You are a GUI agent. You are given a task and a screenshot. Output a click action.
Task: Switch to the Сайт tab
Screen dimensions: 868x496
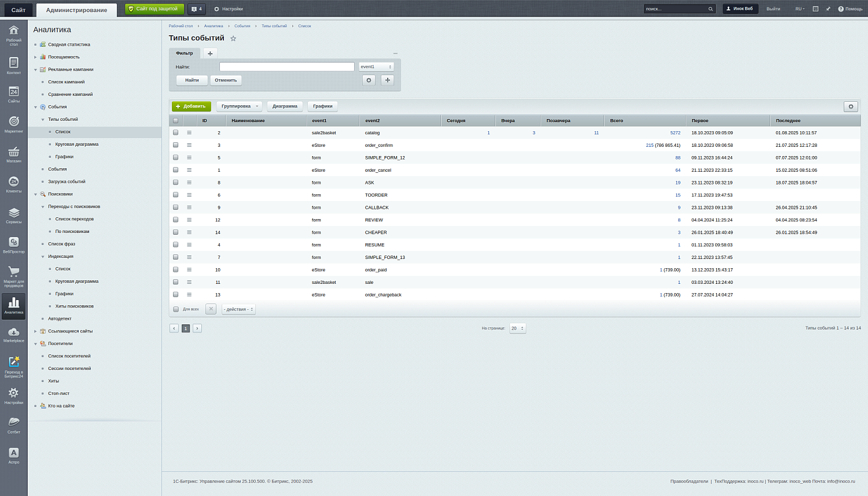pos(19,10)
